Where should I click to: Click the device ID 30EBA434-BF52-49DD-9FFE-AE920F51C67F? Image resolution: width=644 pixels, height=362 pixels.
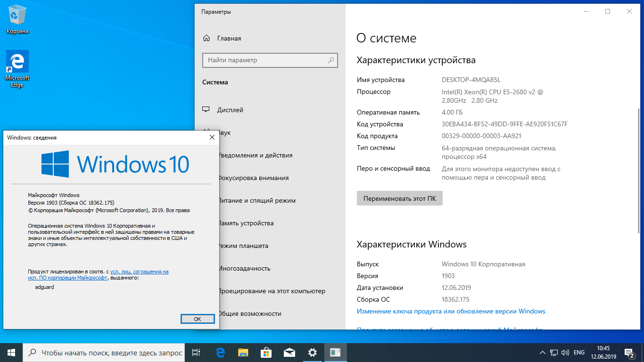pos(504,124)
